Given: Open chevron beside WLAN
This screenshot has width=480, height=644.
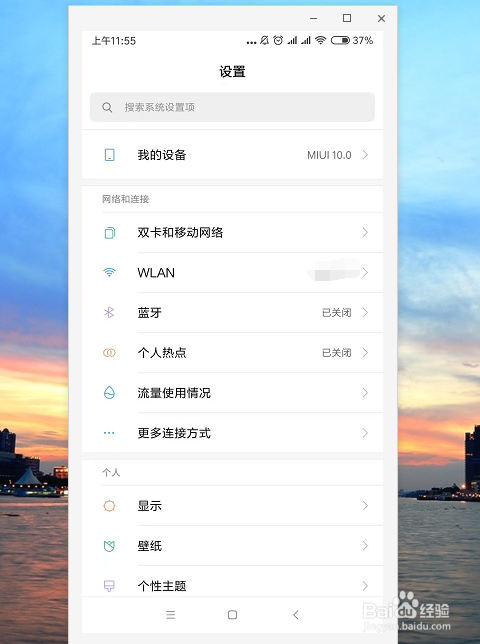Looking at the screenshot, I should [365, 272].
